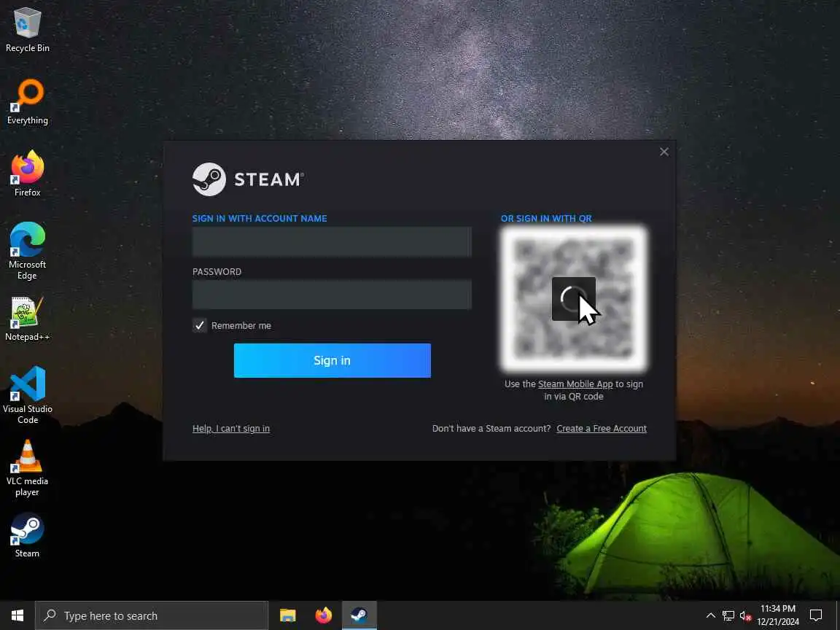Close the Steam sign-in dialog
Screen dimensions: 840x630
tap(664, 152)
